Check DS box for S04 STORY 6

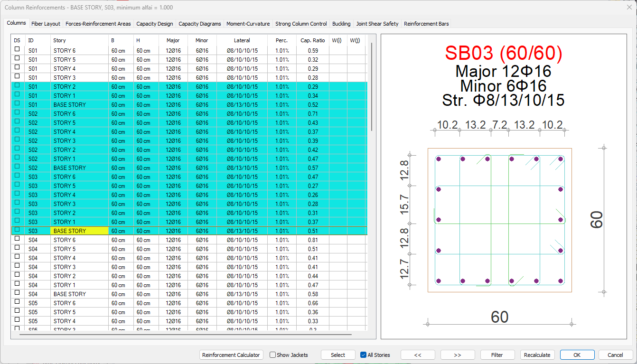(17, 239)
